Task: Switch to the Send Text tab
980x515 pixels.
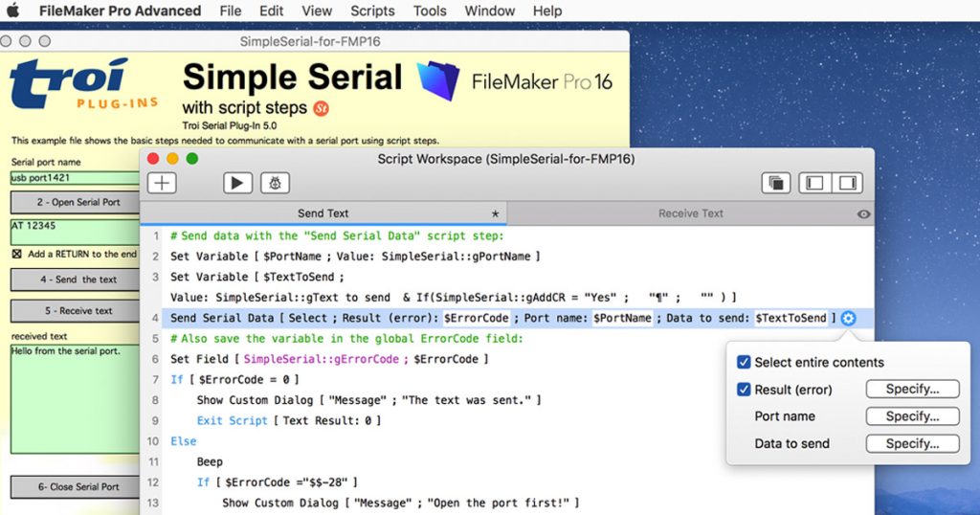Action: click(x=323, y=213)
